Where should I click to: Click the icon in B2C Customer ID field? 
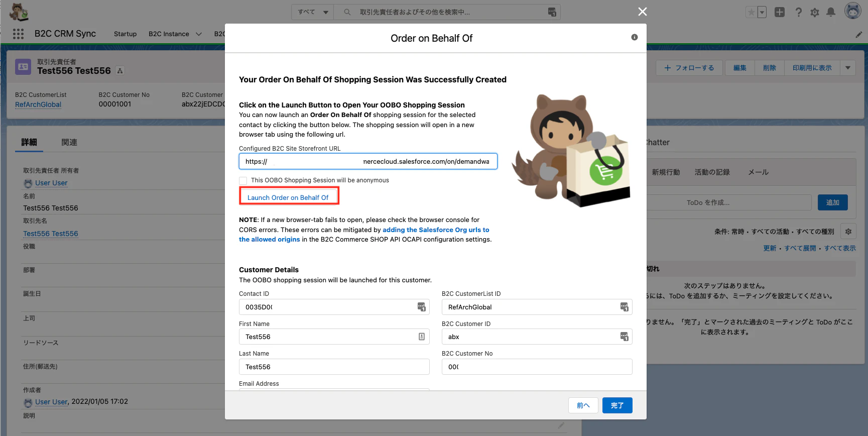(x=625, y=337)
